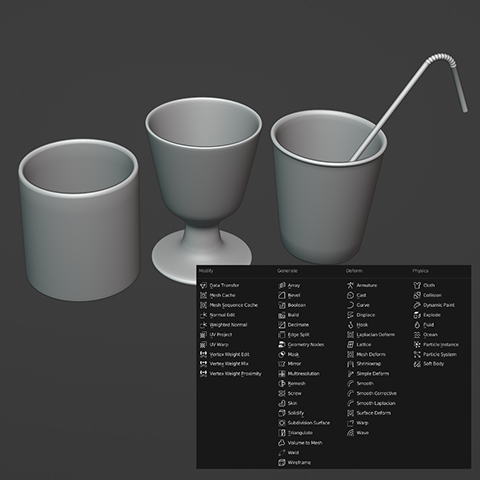Screen dimensions: 480x480
Task: Choose the Shrinkwrap modifier
Action: click(x=364, y=364)
